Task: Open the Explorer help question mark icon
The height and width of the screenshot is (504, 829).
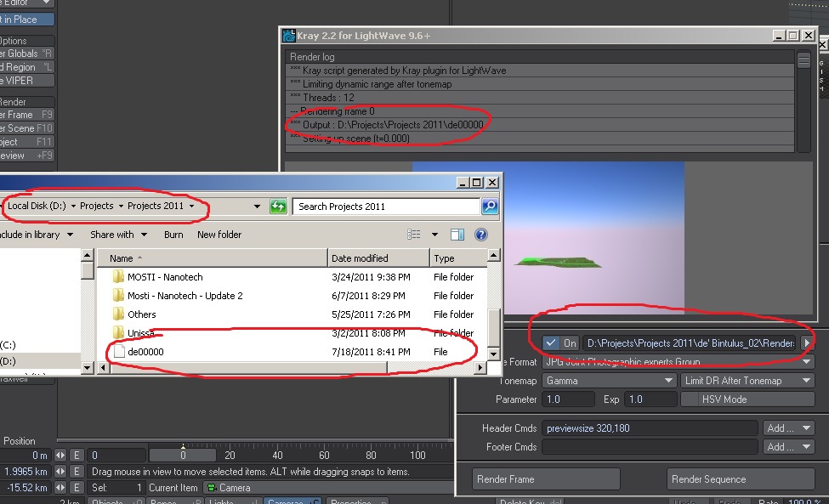Action: (x=480, y=235)
